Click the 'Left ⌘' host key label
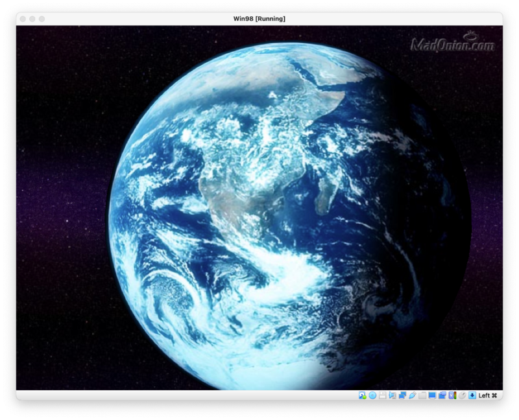 [488, 395]
